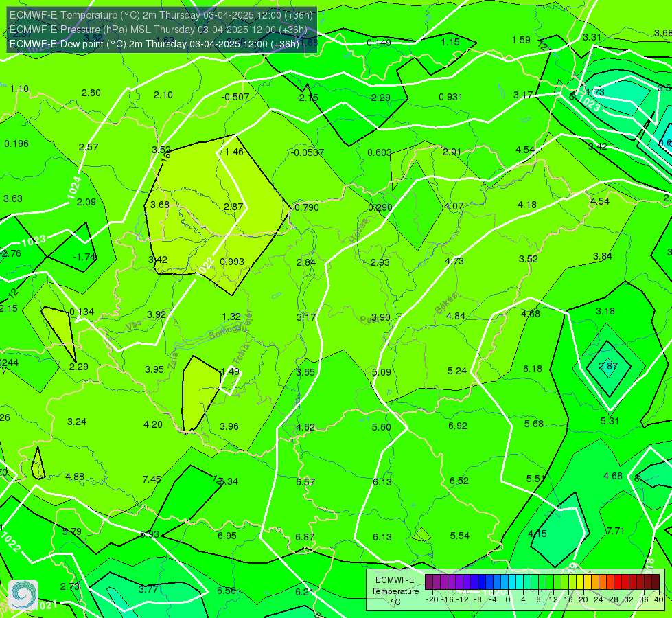Click the dew point value 4.62
Screen dimensions: 672x618
click(x=305, y=427)
